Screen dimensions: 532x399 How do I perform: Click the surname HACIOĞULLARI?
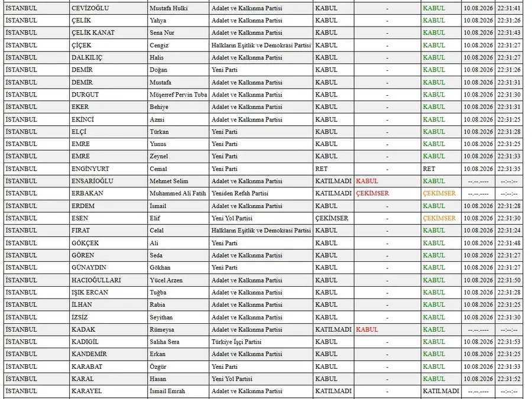[x=96, y=280]
